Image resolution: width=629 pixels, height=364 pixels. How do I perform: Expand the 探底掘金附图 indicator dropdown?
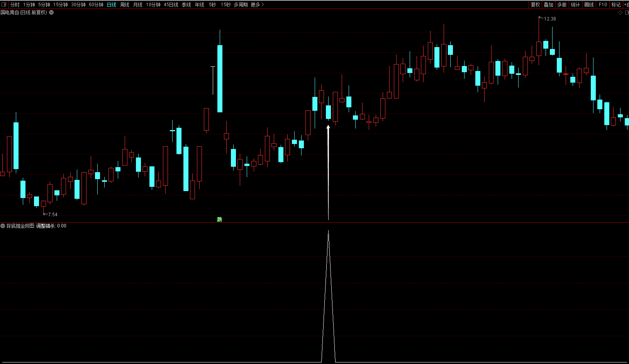(x=3, y=226)
